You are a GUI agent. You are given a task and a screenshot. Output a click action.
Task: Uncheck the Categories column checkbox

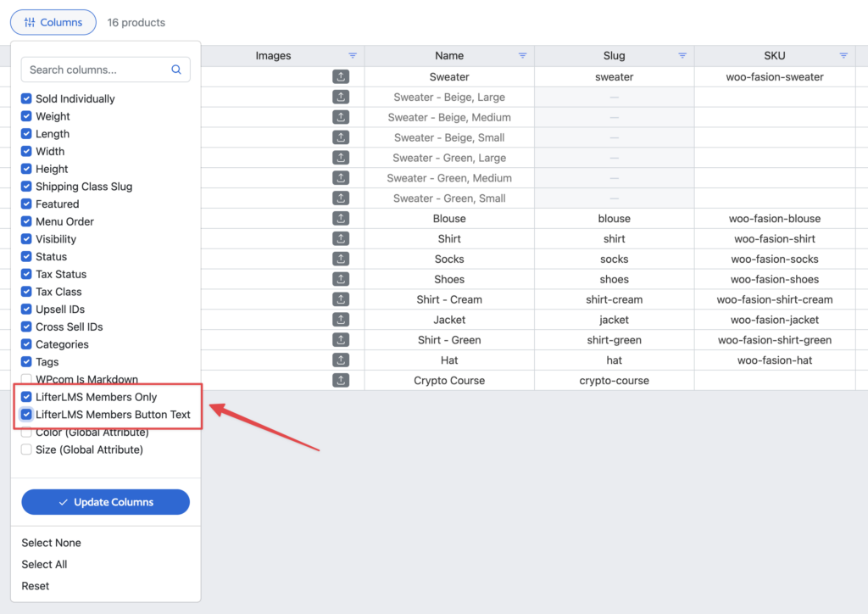tap(26, 344)
